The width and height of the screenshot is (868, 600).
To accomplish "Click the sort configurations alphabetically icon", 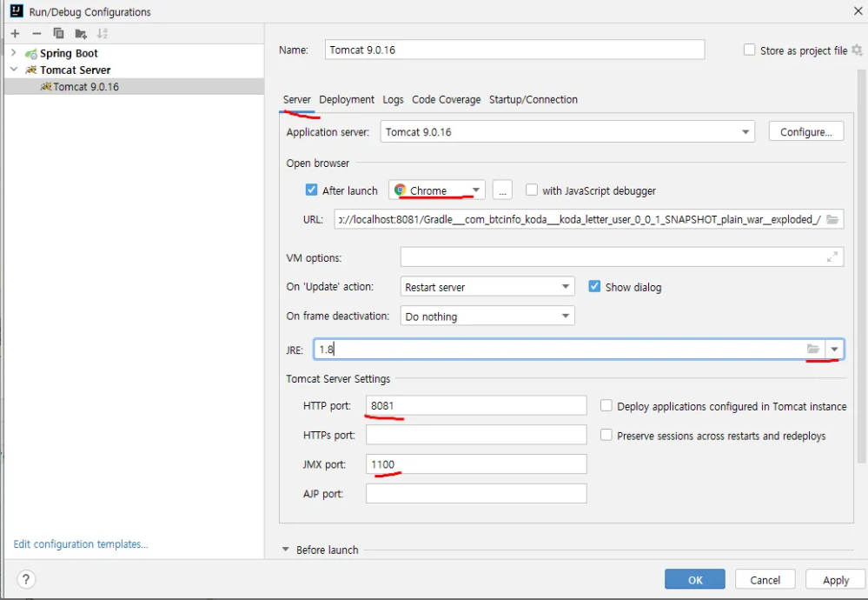I will (x=103, y=34).
